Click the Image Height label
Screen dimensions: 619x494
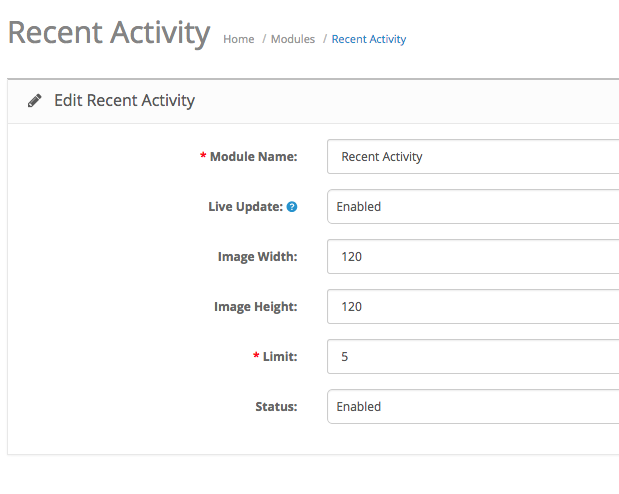click(x=255, y=307)
